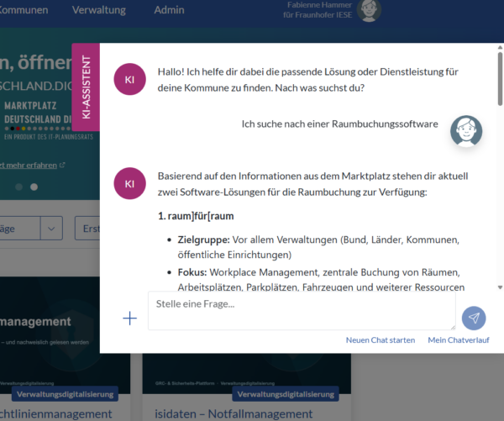Open the 'chtlinienmanagement' card title
The width and height of the screenshot is (504, 421).
[x=56, y=413]
